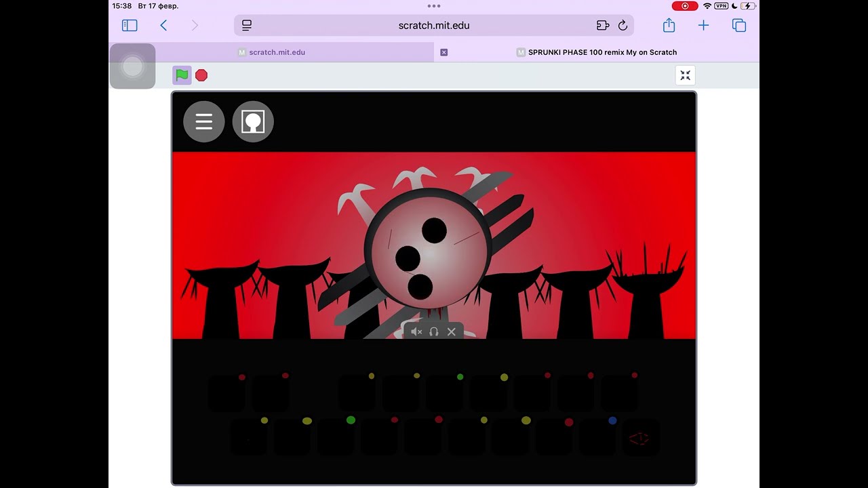Screen dimensions: 868x488
Task: Open the hamburger menu in the game
Action: (204, 121)
